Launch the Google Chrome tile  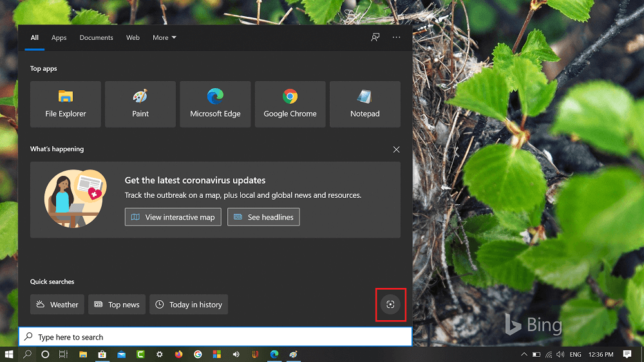tap(290, 104)
